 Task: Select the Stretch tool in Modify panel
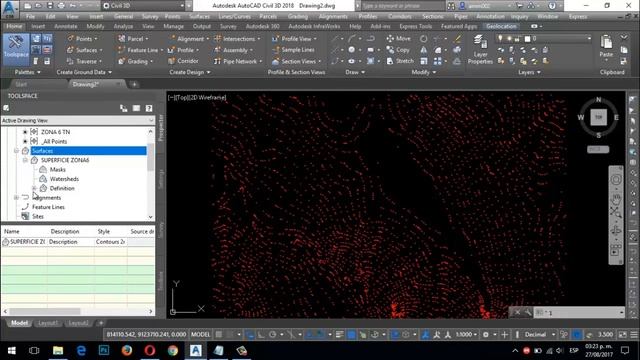pyautogui.click(x=400, y=61)
